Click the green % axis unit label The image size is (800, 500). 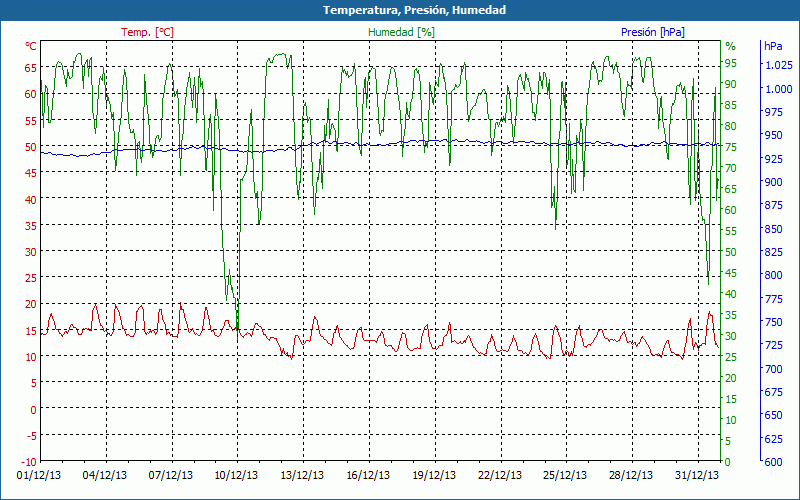point(731,46)
